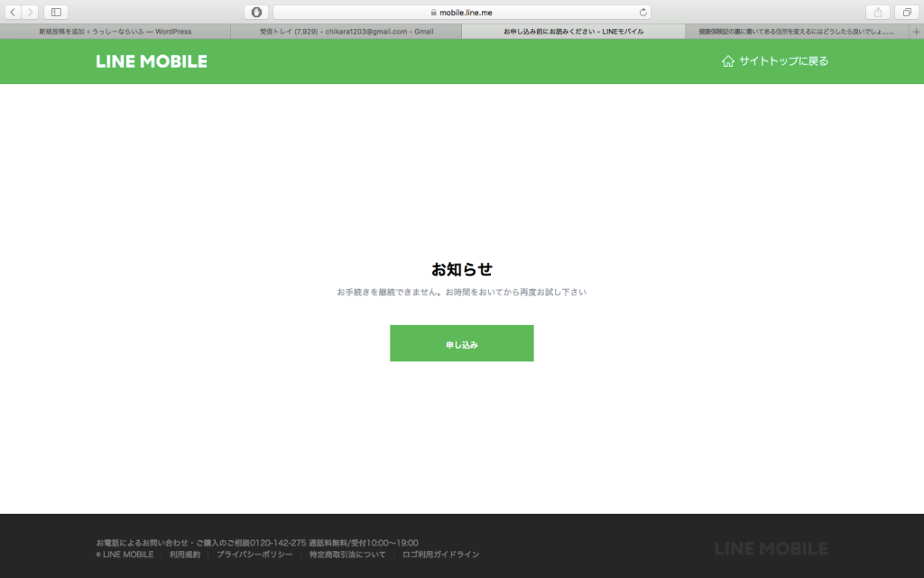
Task: Click the home icon beside サイトトップに戻る
Action: pyautogui.click(x=728, y=61)
